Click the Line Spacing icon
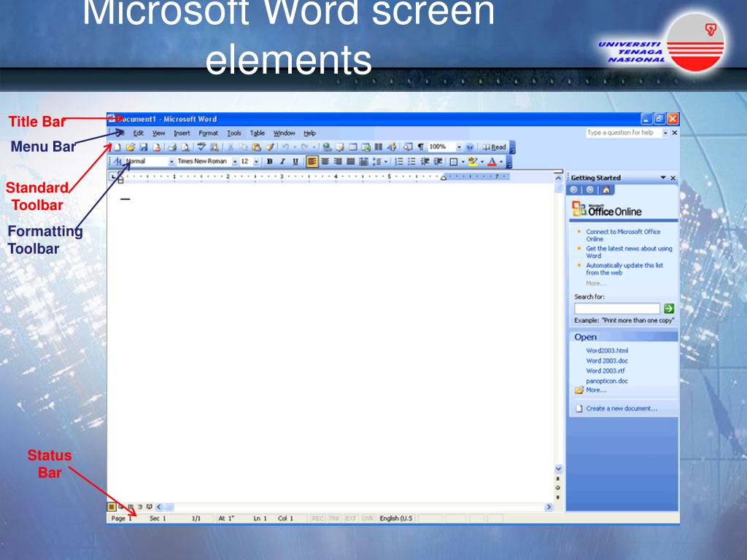 pos(377,162)
